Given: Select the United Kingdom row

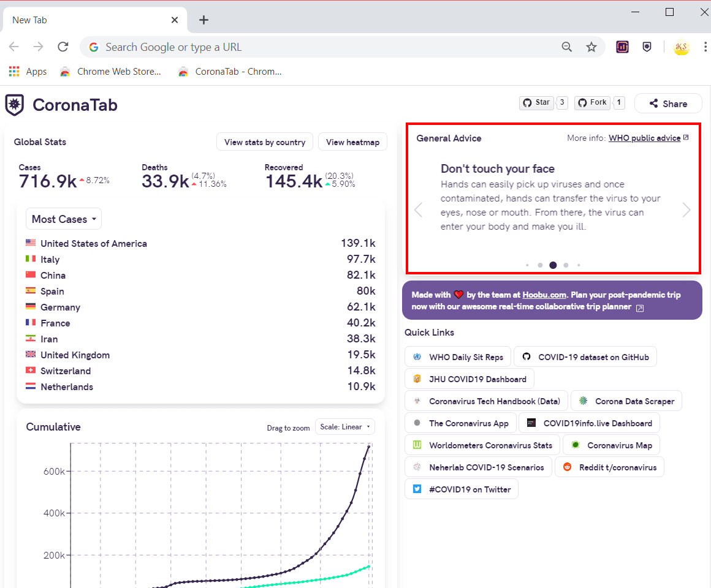Looking at the screenshot, I should coord(200,355).
